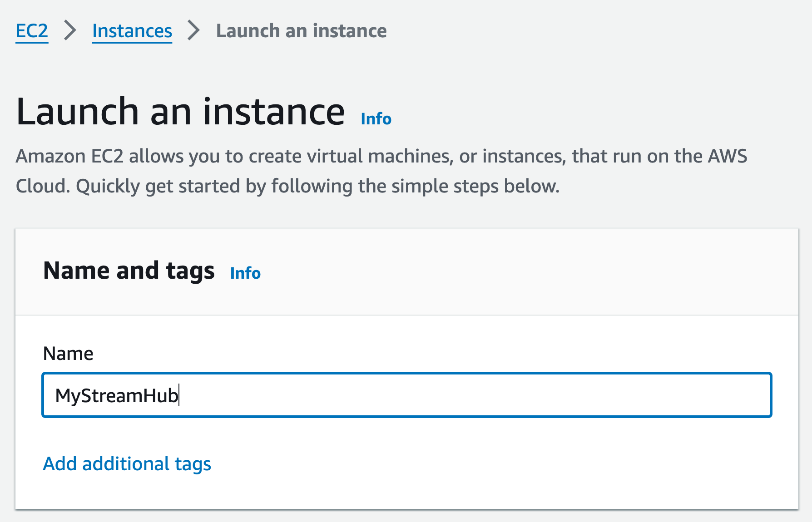Open Info beside Name and tags

click(245, 273)
